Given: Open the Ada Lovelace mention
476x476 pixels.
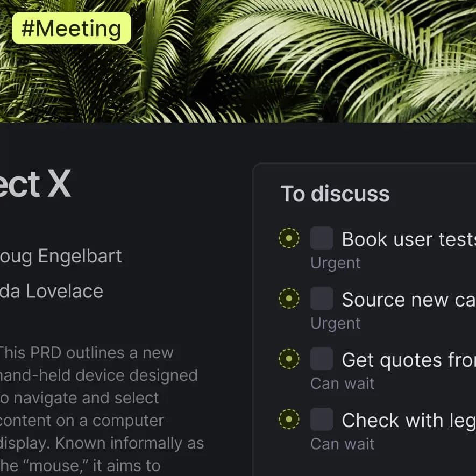Looking at the screenshot, I should 52,291.
